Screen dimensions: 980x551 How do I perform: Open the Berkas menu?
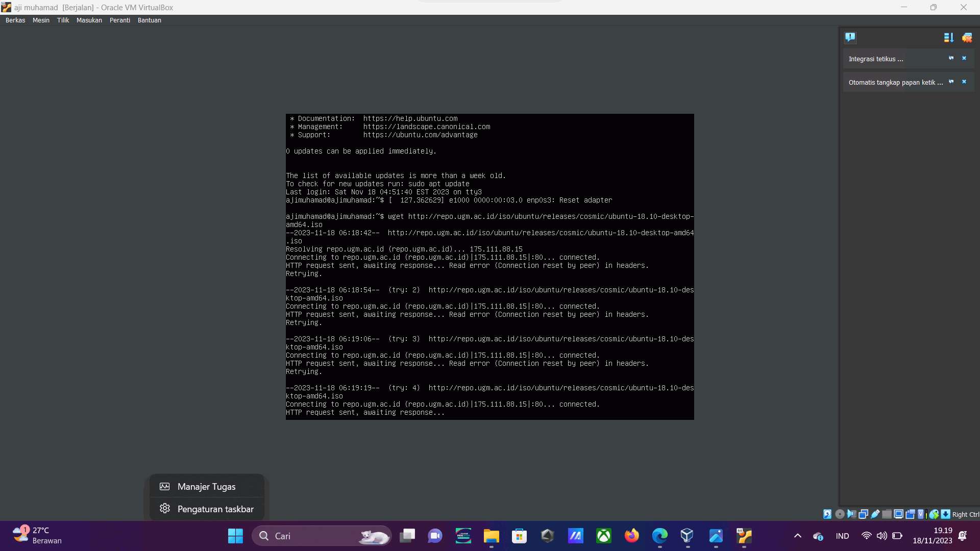(15, 20)
